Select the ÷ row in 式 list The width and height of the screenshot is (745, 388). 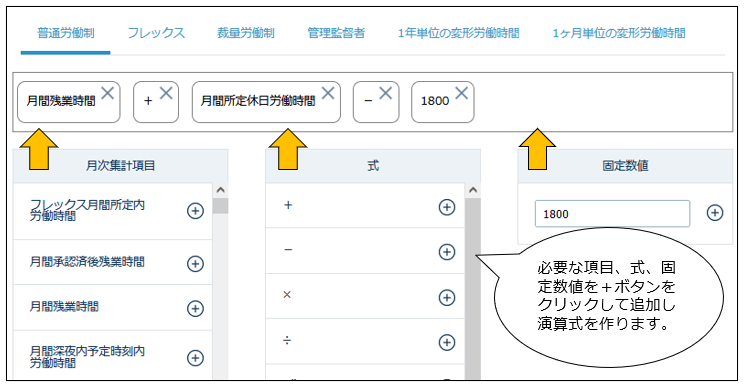tap(365, 341)
